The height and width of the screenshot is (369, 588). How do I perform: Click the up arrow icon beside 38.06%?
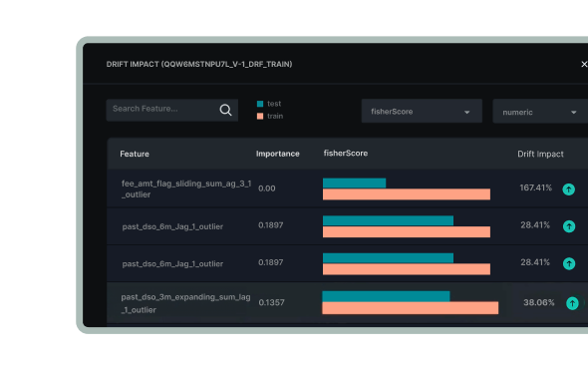(572, 303)
